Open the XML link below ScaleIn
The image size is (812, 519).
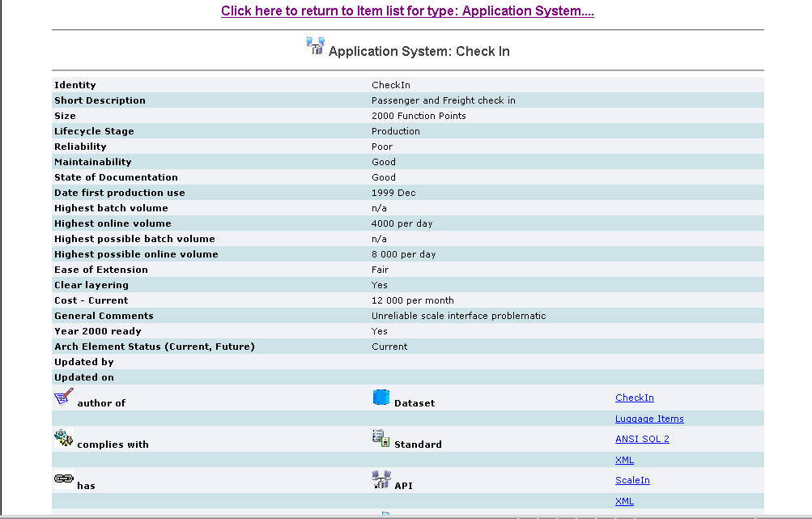point(624,501)
